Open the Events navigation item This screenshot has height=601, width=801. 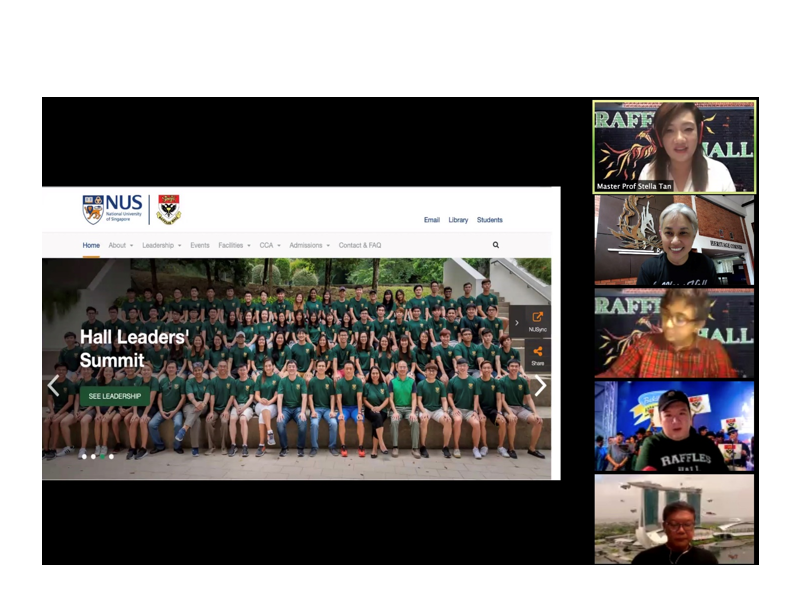[x=200, y=245]
